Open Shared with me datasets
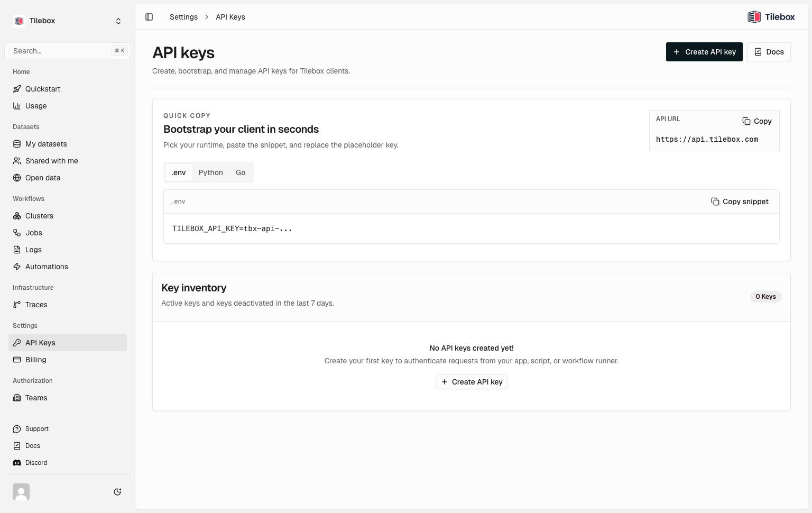Viewport: 812px width, 513px height. pos(68,161)
